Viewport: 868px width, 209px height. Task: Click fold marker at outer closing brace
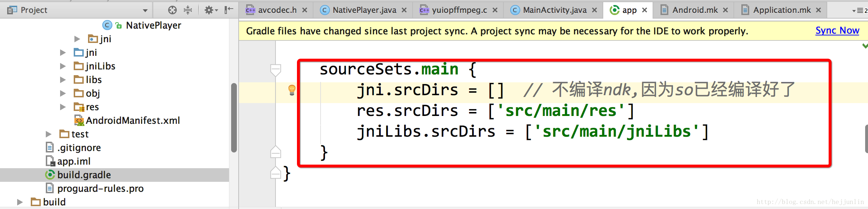(275, 173)
